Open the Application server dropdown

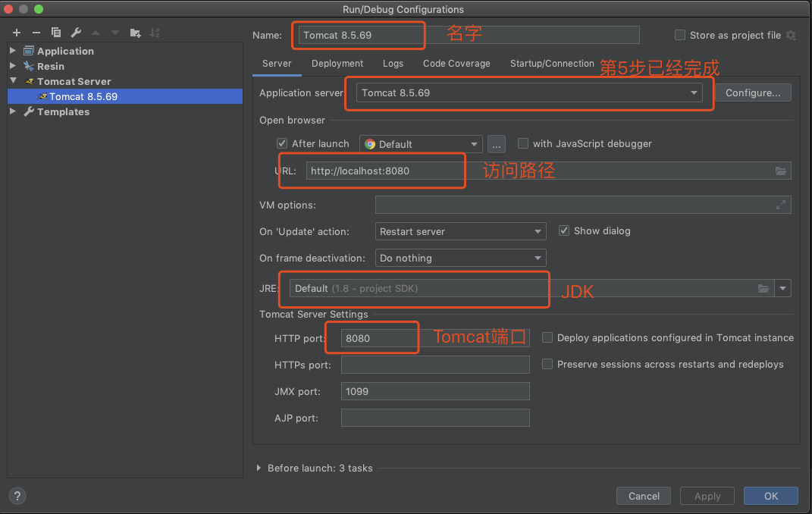[529, 92]
